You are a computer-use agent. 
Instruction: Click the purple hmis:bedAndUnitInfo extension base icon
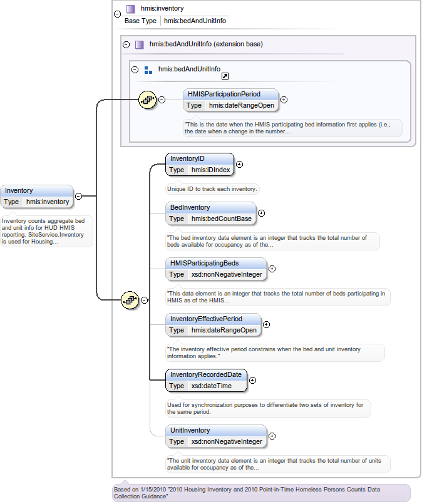pos(139,44)
